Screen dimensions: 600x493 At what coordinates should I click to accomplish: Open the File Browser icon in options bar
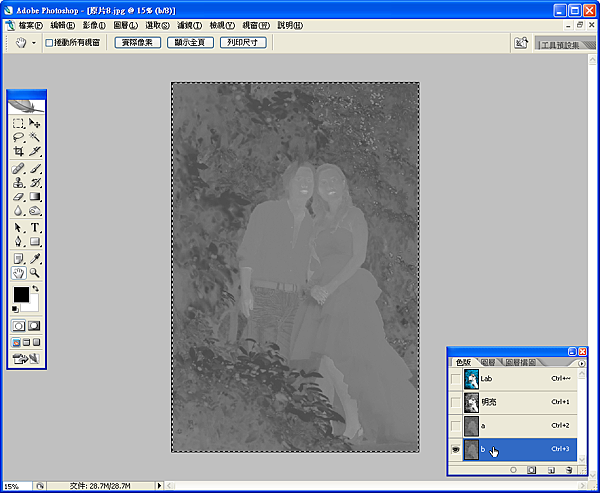pos(521,42)
